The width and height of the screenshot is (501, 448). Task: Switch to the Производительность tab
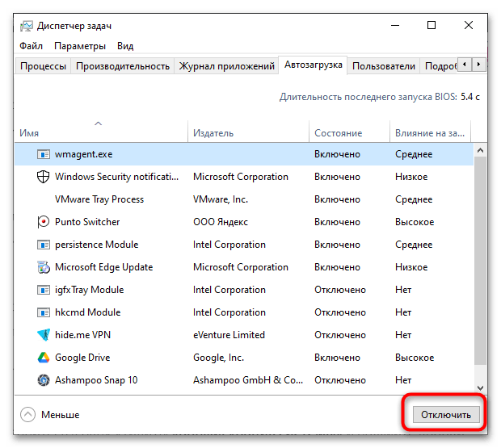point(123,66)
